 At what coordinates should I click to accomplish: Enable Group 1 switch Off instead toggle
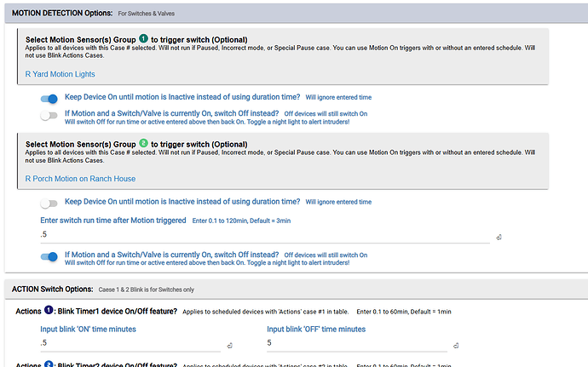pos(49,115)
